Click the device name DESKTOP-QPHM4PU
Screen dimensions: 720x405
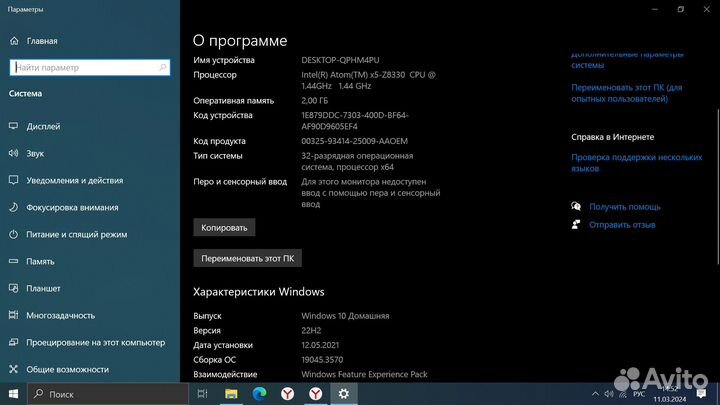[340, 60]
